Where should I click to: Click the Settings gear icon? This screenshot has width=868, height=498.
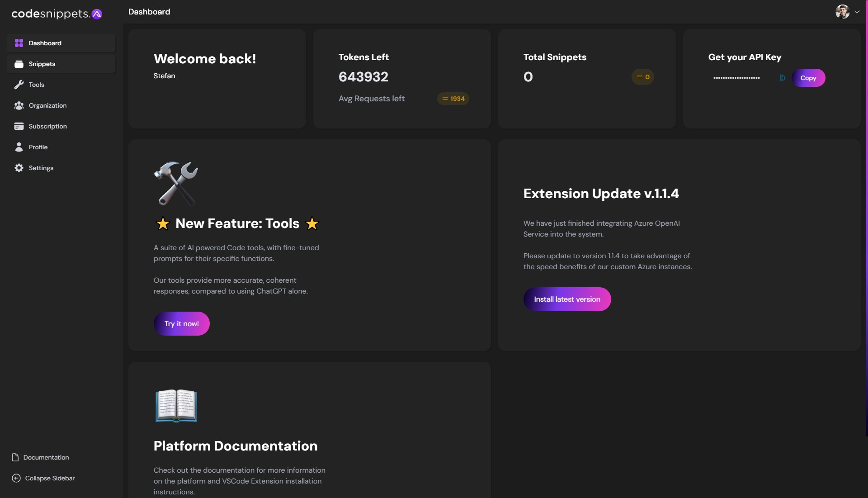(x=19, y=168)
